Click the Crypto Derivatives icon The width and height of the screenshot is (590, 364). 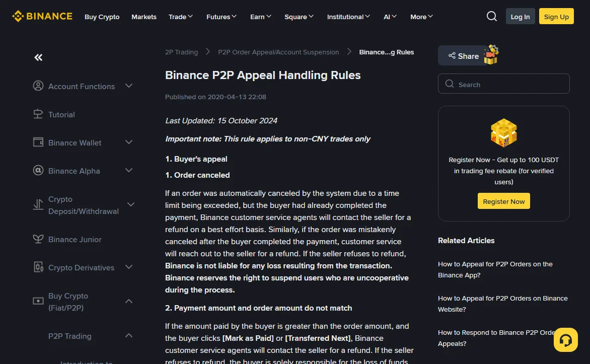[x=38, y=267]
